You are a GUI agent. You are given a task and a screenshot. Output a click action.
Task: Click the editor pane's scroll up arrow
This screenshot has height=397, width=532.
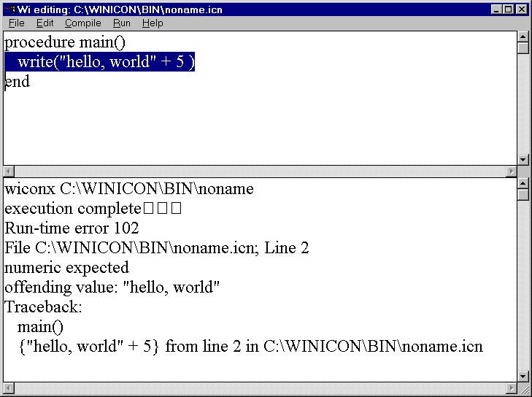click(523, 36)
